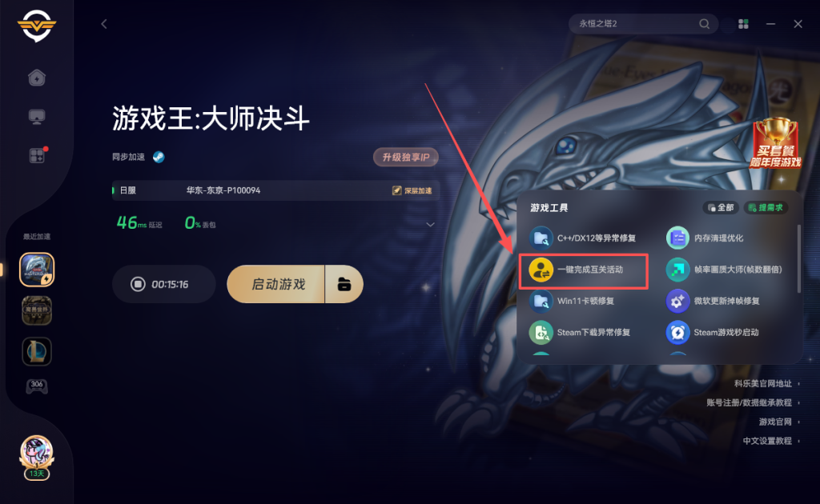This screenshot has width=820, height=504.
Task: Click 启动游戏 button
Action: coord(276,284)
